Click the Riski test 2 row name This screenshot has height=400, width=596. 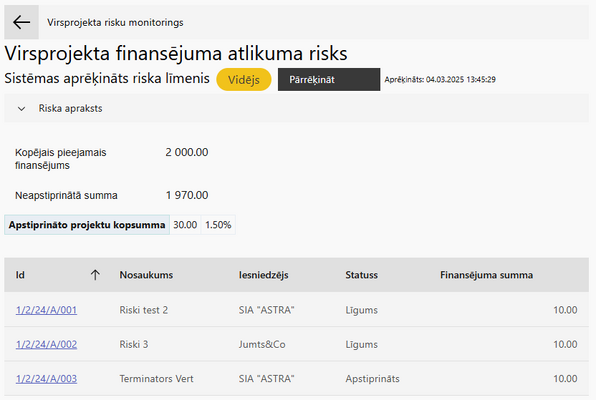pyautogui.click(x=144, y=310)
